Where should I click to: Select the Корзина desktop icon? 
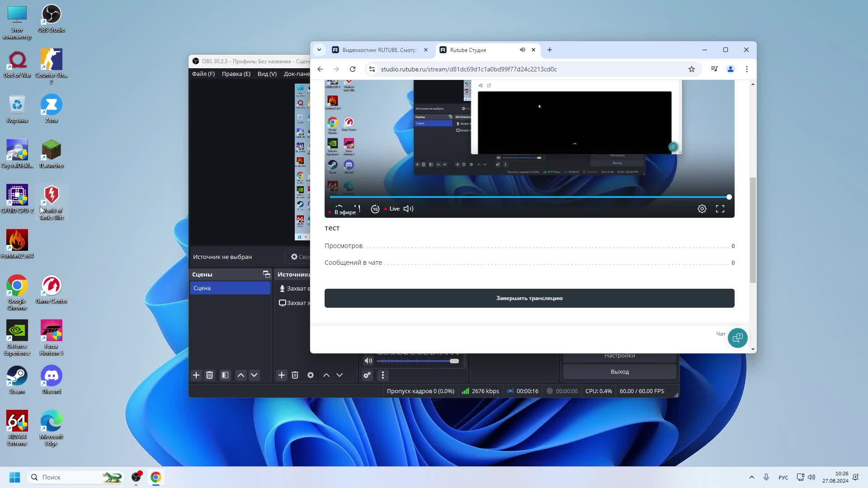(x=17, y=109)
